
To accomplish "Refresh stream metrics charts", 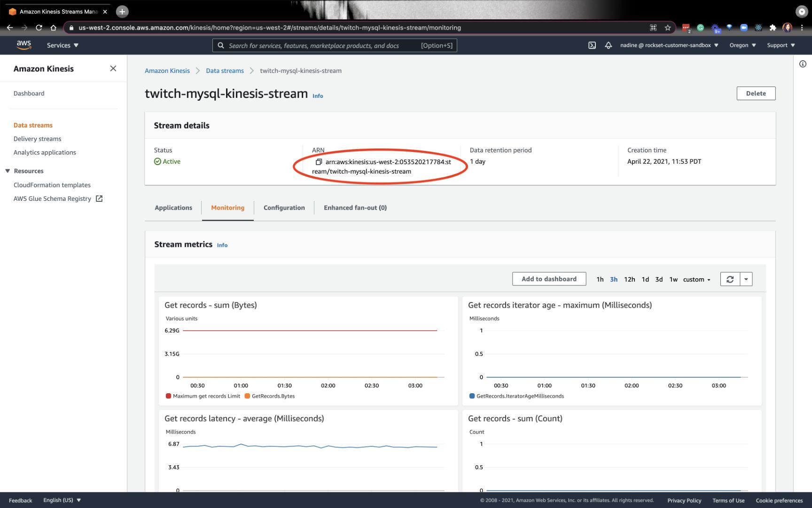I will tap(730, 279).
